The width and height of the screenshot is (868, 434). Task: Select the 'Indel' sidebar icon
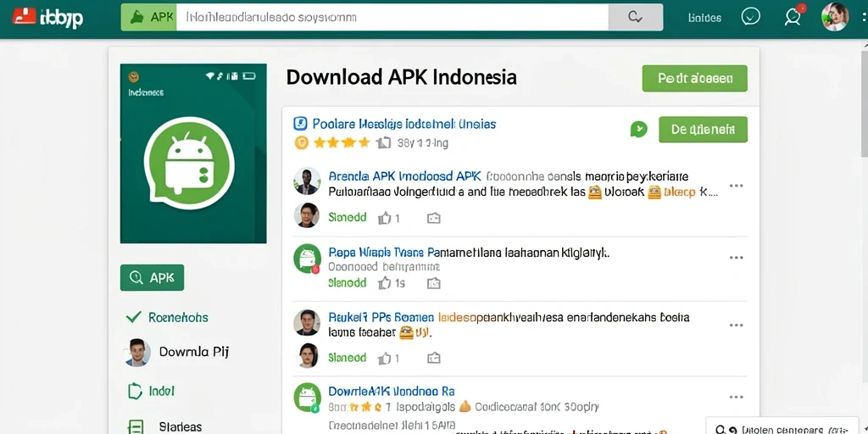tap(135, 392)
